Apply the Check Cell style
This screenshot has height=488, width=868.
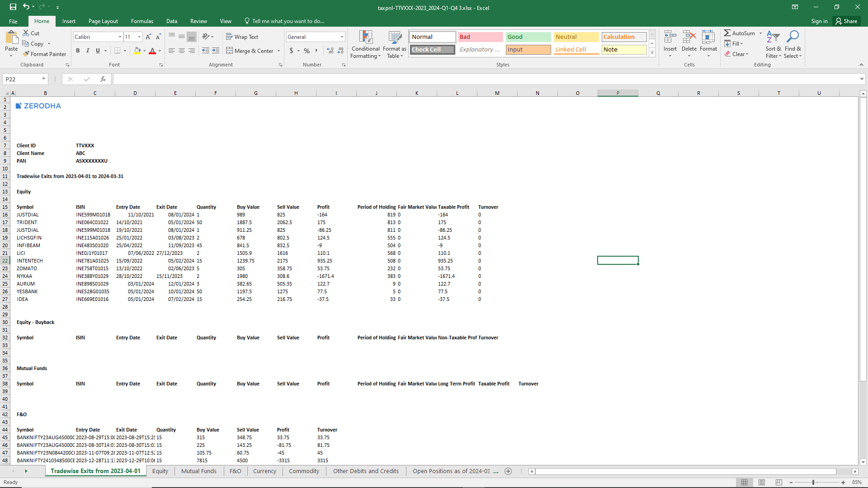click(x=433, y=50)
